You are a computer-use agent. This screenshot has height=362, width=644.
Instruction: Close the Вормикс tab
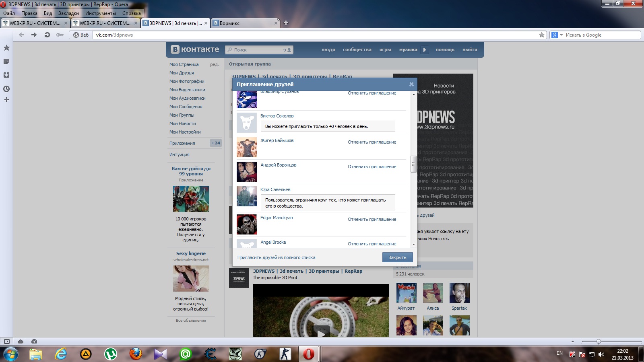click(276, 23)
